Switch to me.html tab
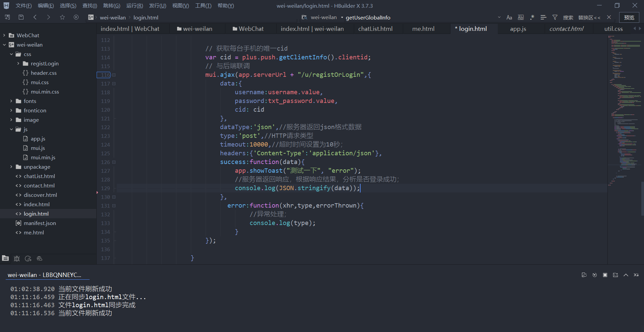644x332 pixels. [x=423, y=29]
